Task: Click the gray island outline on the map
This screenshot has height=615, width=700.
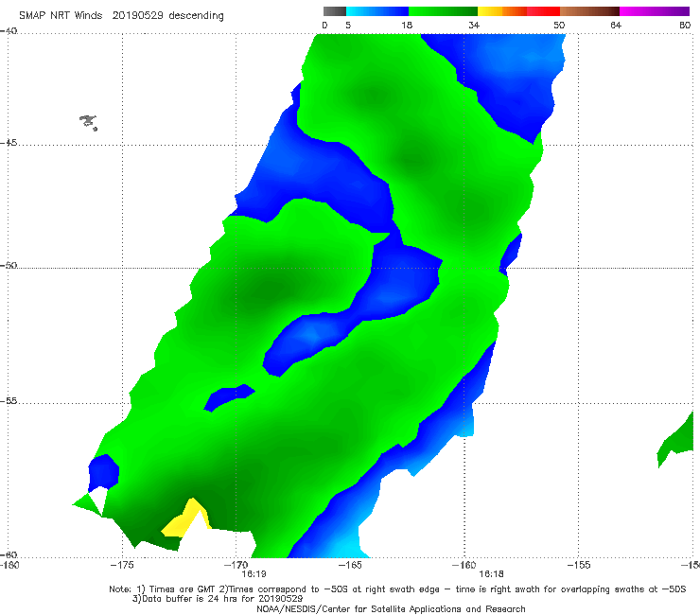Action: click(x=88, y=122)
